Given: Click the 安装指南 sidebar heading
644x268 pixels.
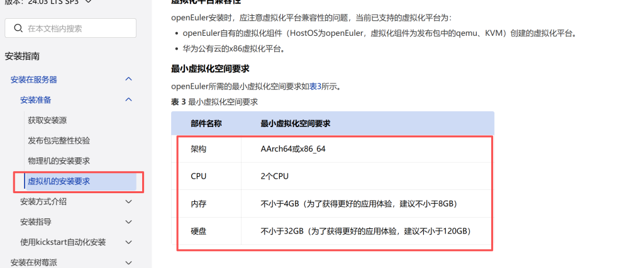Looking at the screenshot, I should click(x=22, y=57).
